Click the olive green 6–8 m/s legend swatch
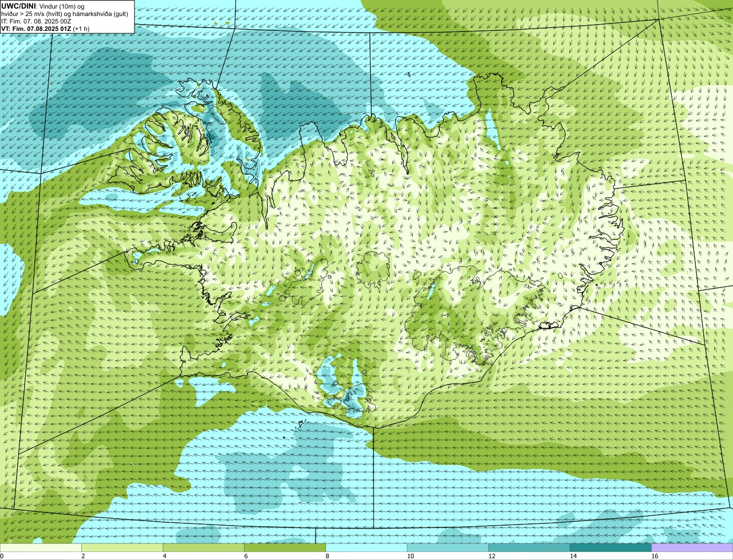This screenshot has width=733, height=560. (x=285, y=547)
